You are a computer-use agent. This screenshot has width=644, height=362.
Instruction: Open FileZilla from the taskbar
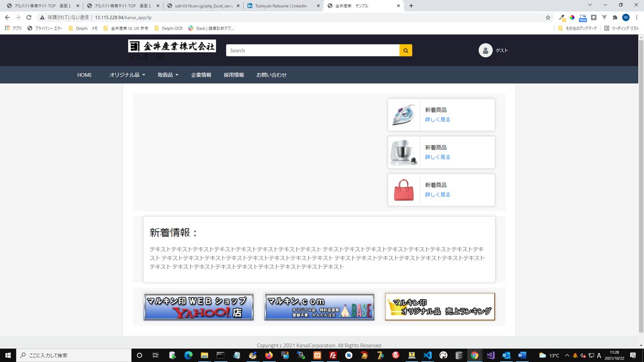coord(333,355)
